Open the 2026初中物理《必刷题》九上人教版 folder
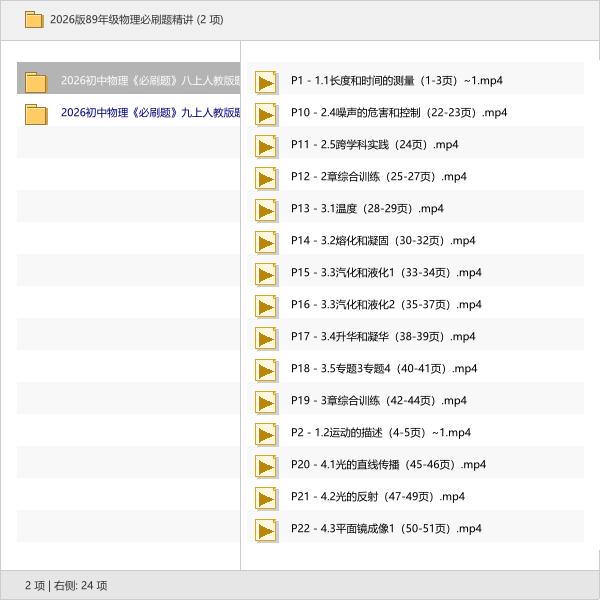Viewport: 600px width, 600px height. click(x=150, y=113)
